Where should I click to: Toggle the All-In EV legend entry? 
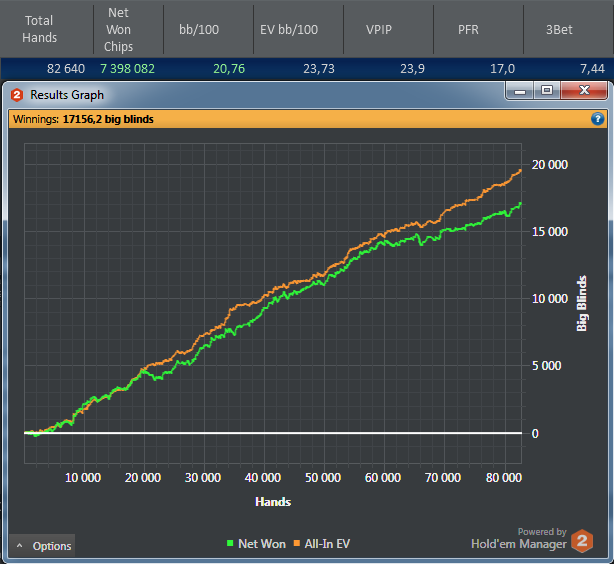point(322,544)
